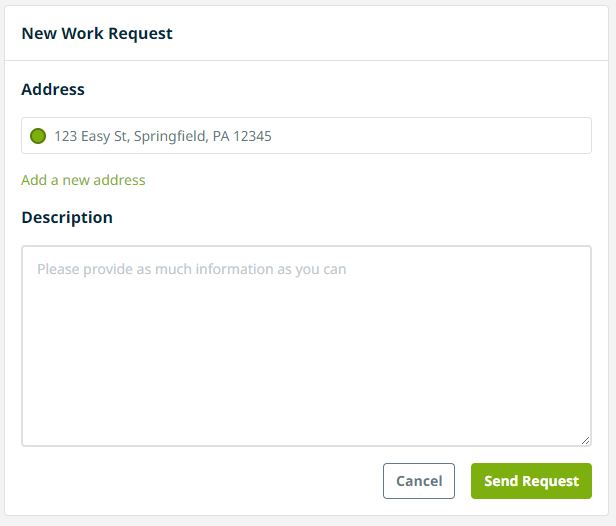
Task: Focus the placeholder text in Description
Action: pos(191,269)
